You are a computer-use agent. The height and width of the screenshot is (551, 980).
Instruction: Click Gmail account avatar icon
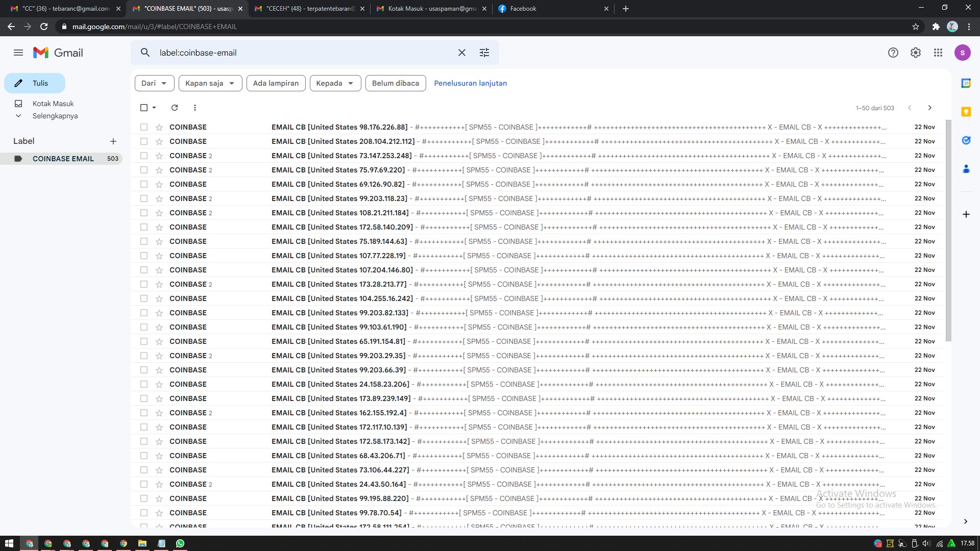(x=963, y=53)
